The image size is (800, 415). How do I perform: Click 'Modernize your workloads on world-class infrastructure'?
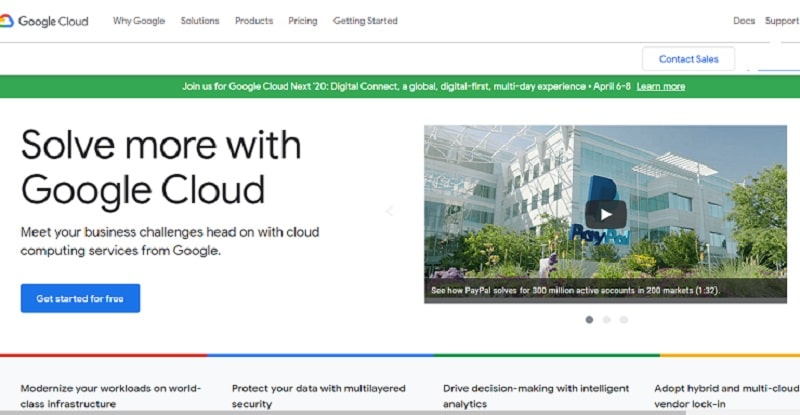[x=111, y=396]
